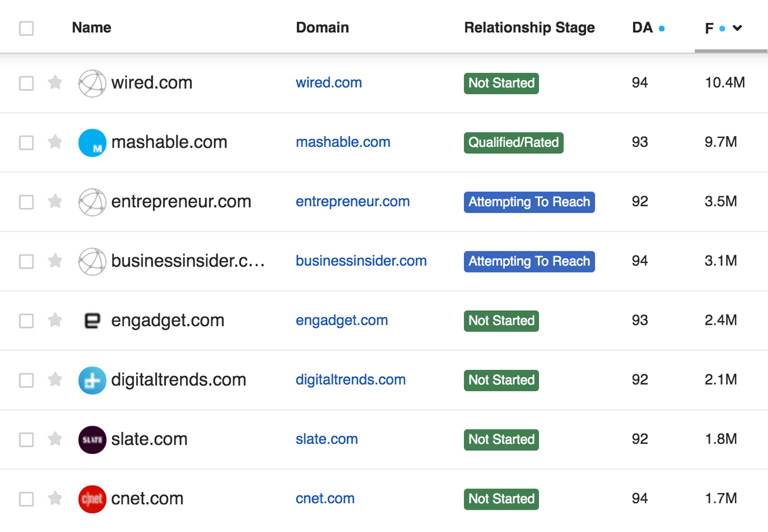Star the businessinsider.com row
Viewport: 768px width, 532px height.
pos(55,261)
